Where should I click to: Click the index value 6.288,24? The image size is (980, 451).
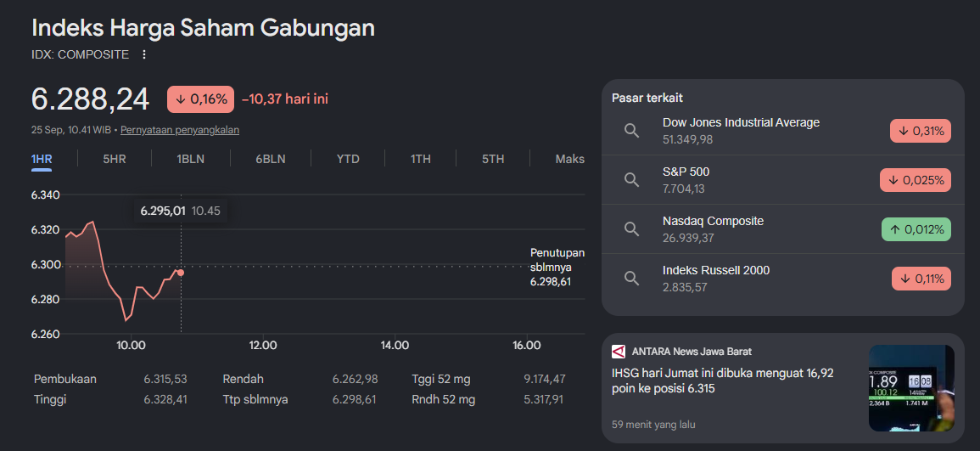91,99
